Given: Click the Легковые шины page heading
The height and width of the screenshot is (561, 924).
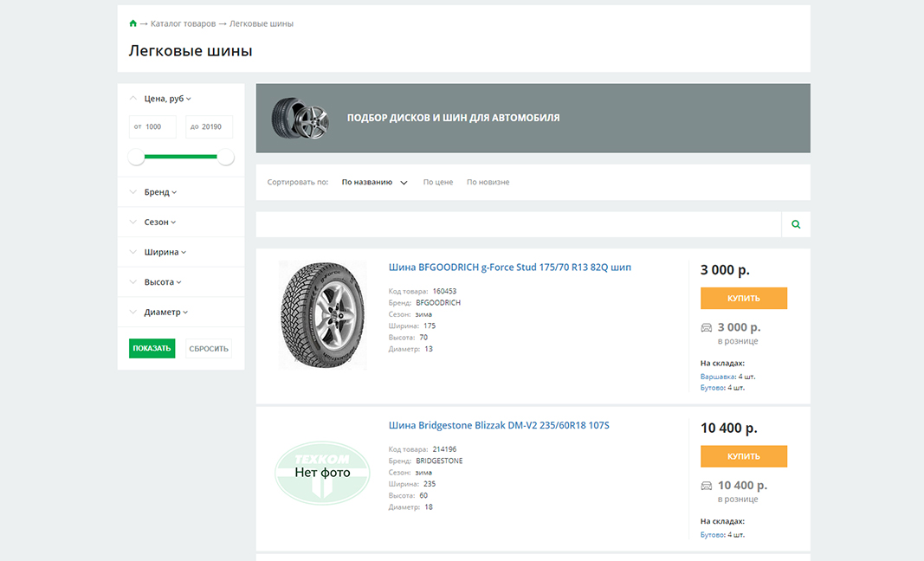Looking at the screenshot, I should coord(191,51).
